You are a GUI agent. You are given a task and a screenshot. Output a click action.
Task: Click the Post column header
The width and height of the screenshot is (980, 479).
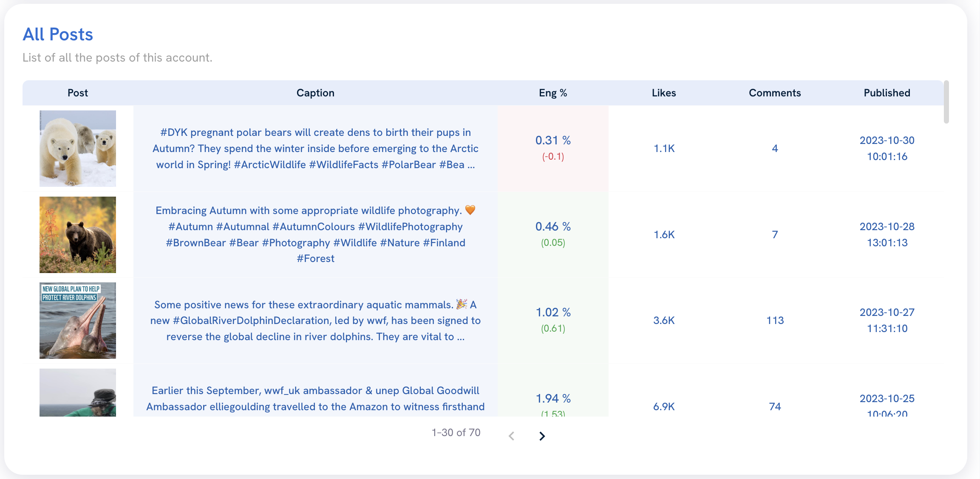point(78,93)
